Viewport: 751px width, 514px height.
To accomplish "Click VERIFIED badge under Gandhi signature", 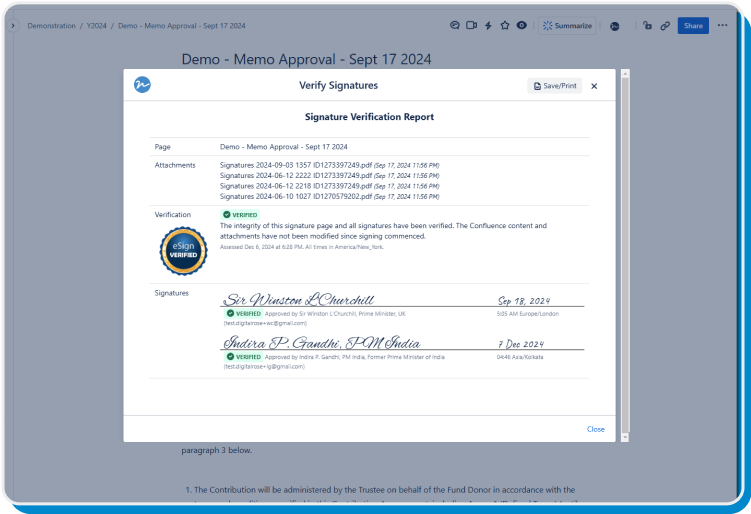I will tap(243, 357).
